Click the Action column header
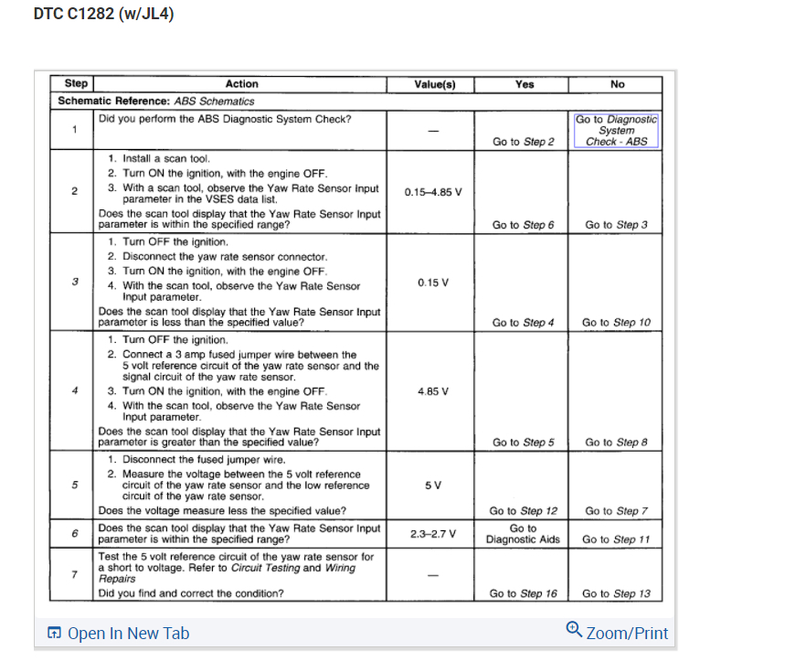 click(242, 84)
